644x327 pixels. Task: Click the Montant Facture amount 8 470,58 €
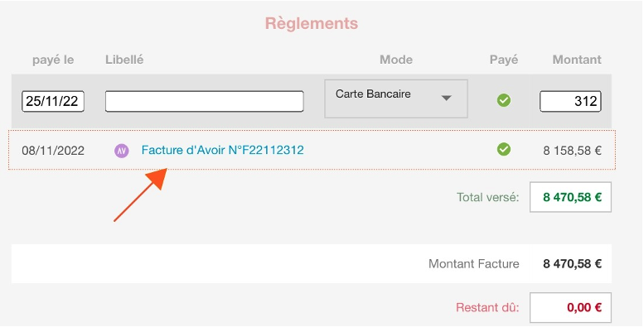click(x=572, y=264)
